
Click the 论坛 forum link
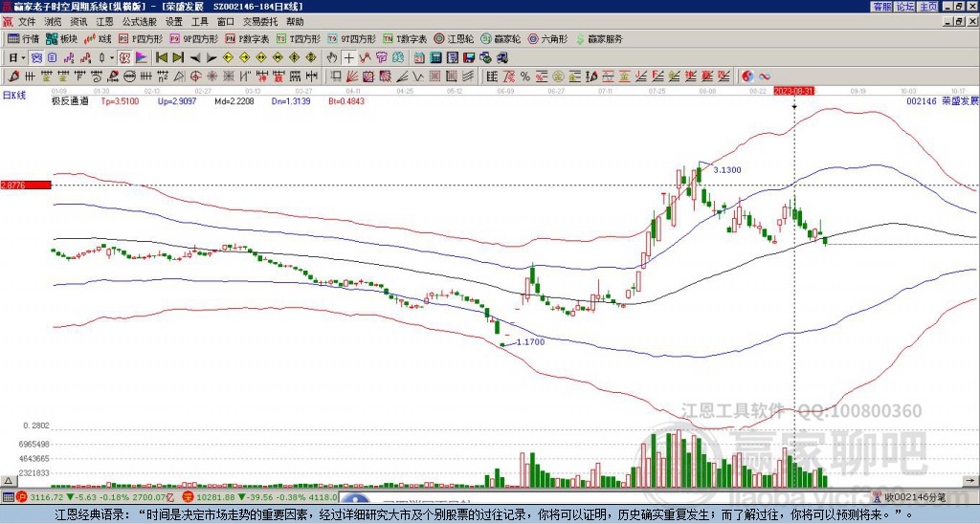[x=904, y=7]
